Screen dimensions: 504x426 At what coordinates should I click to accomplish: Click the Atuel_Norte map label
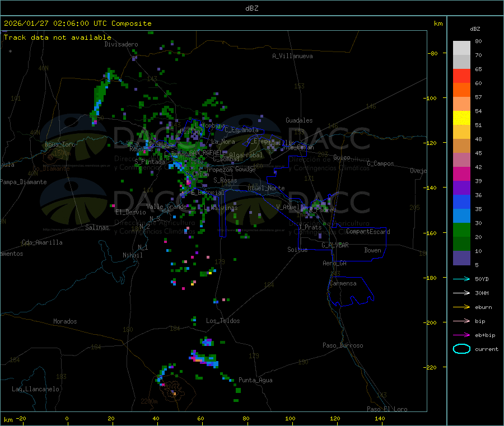click(266, 188)
